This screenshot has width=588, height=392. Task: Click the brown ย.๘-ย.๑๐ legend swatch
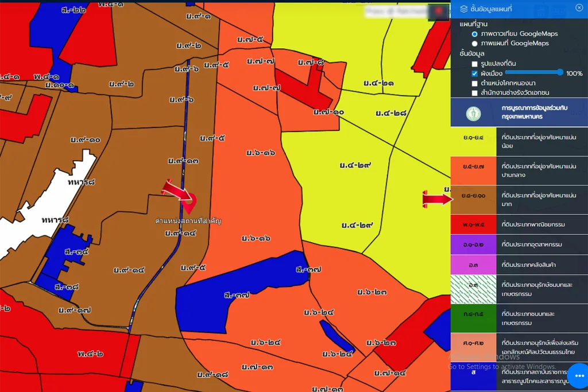[473, 199]
